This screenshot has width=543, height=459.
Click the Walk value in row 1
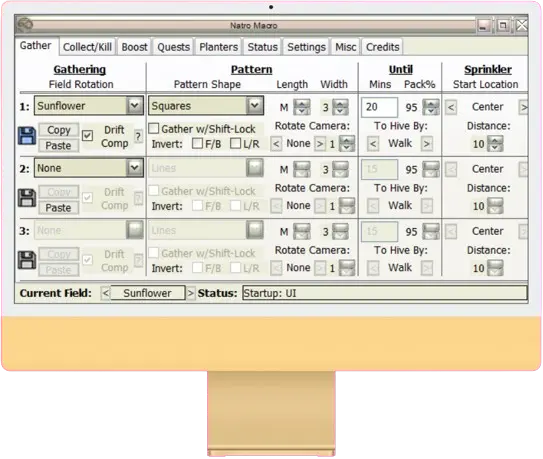pos(400,143)
